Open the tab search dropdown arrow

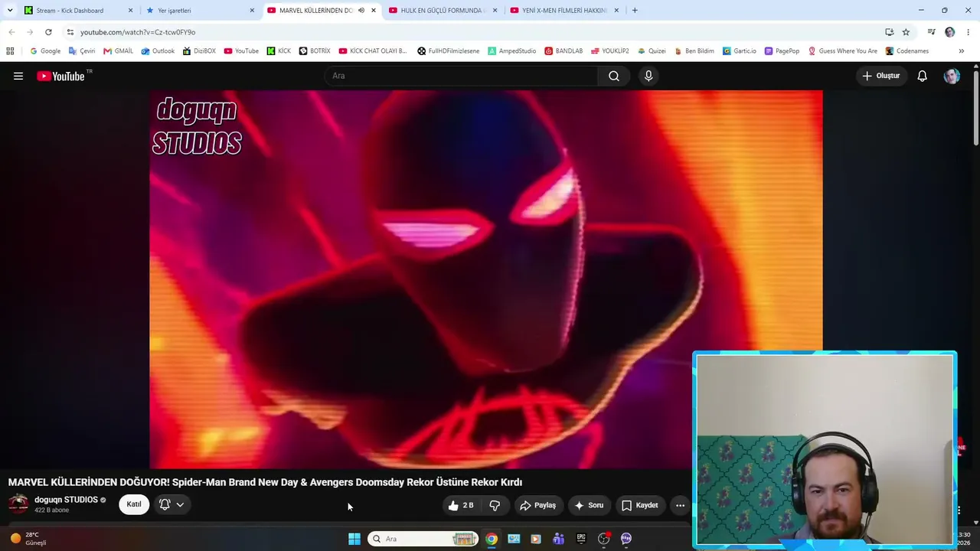click(x=10, y=11)
